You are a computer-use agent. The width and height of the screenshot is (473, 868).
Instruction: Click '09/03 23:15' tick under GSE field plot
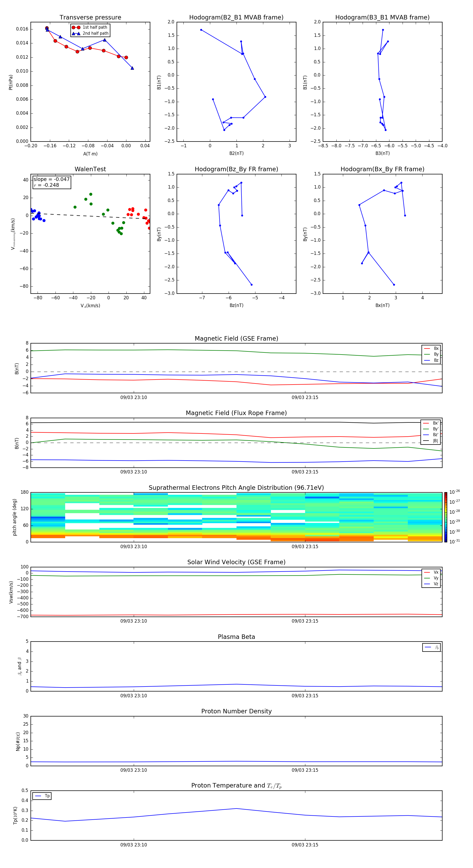pyautogui.click(x=305, y=398)
